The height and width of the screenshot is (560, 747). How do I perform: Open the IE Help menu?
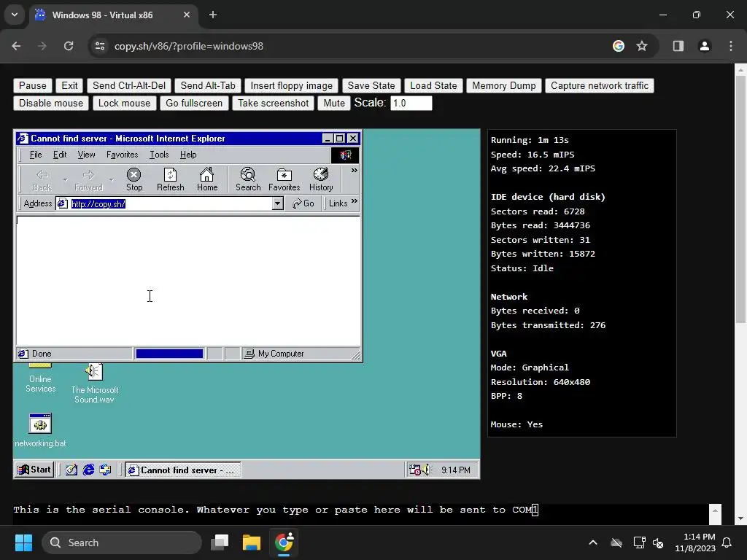[x=188, y=155]
